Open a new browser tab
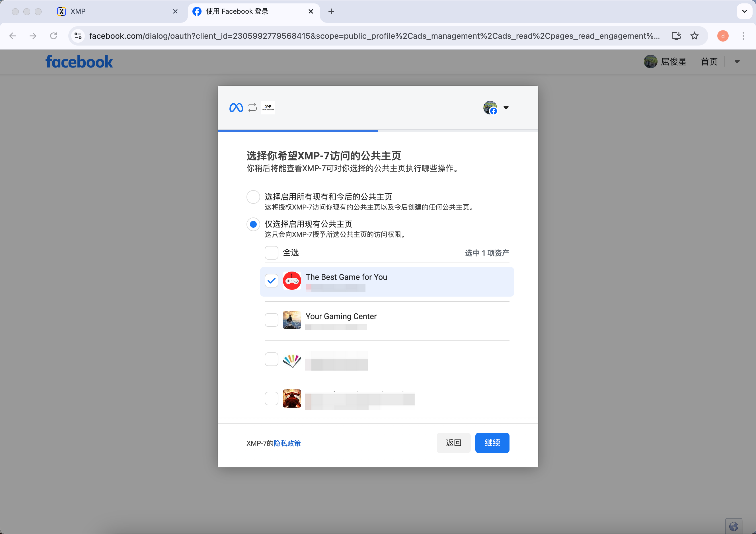 coord(331,11)
